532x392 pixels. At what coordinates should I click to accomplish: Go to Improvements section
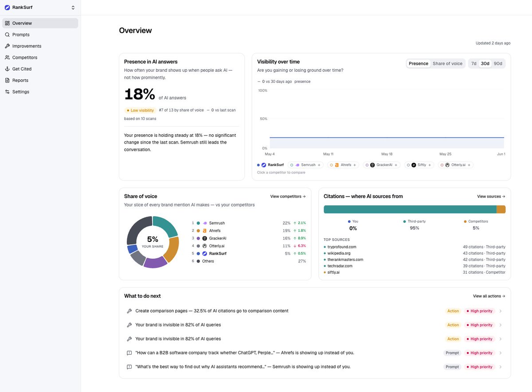click(x=40, y=46)
